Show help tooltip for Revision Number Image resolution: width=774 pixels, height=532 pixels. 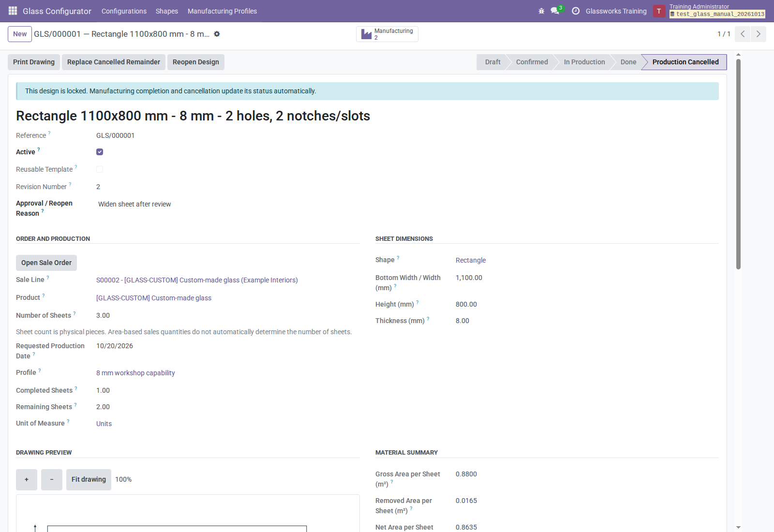[x=70, y=184]
